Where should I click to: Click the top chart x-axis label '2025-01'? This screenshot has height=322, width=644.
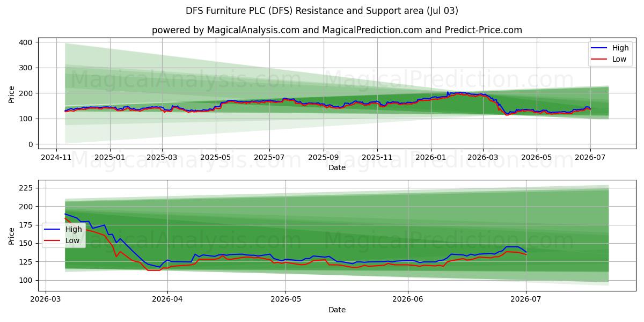[x=109, y=158]
